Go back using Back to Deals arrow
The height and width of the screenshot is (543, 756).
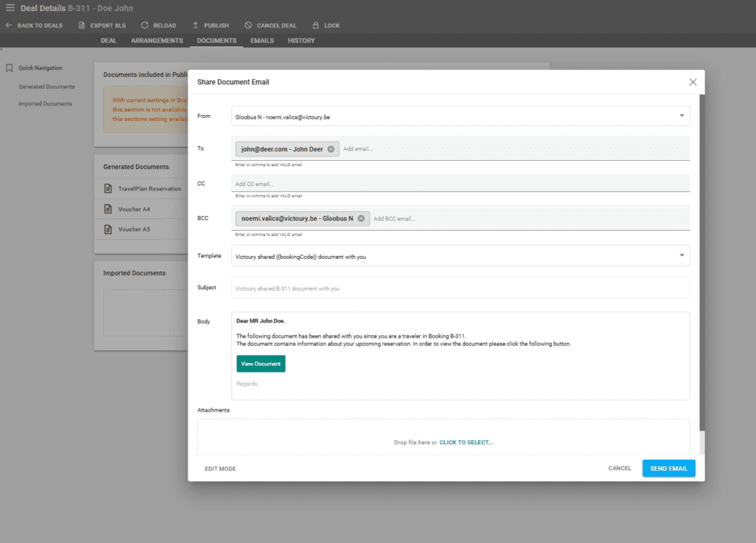pyautogui.click(x=9, y=25)
